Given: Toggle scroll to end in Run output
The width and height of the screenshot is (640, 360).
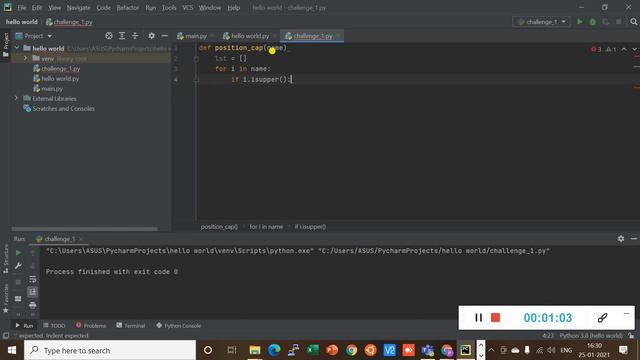Looking at the screenshot, I should coord(33,292).
